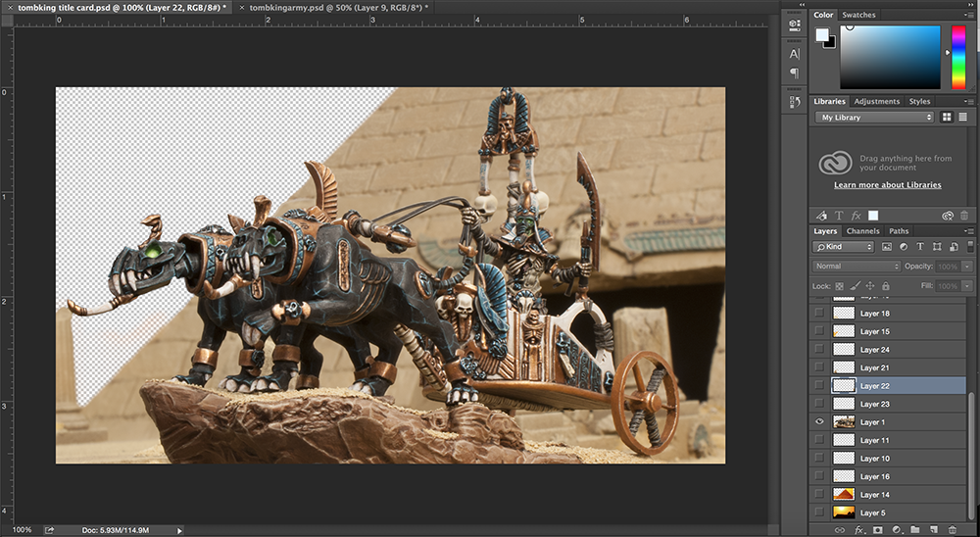Delete layer using the trash icon
The image size is (980, 537).
952,530
